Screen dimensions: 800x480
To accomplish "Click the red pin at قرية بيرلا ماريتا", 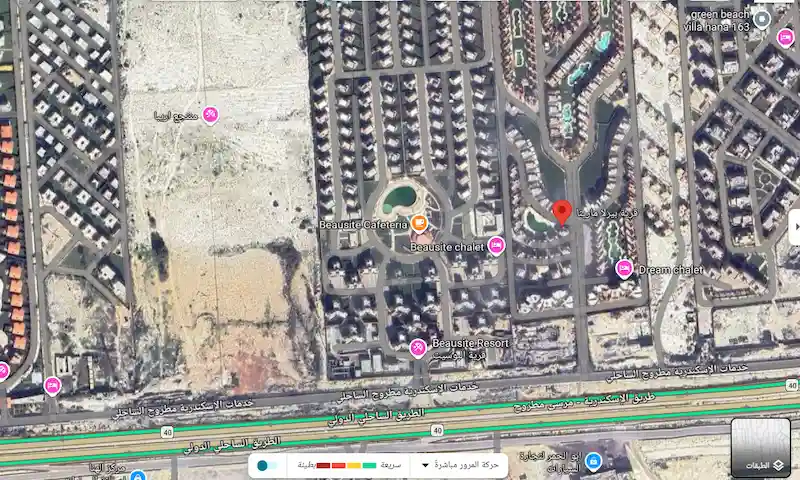I will click(562, 213).
